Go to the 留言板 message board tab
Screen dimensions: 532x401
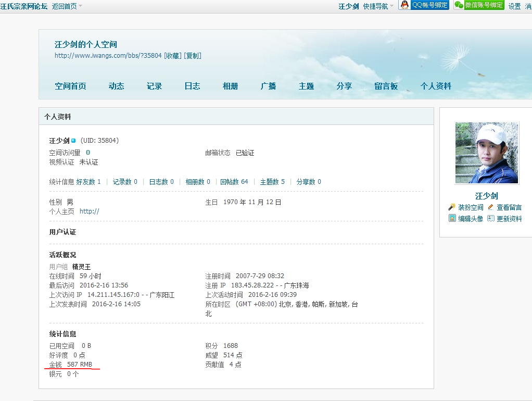pos(386,86)
